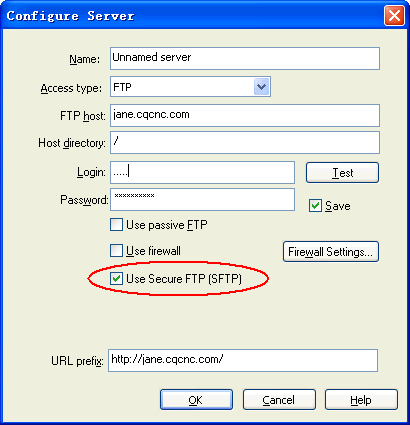Click the Access type label text
The image size is (410, 425).
[x=71, y=88]
